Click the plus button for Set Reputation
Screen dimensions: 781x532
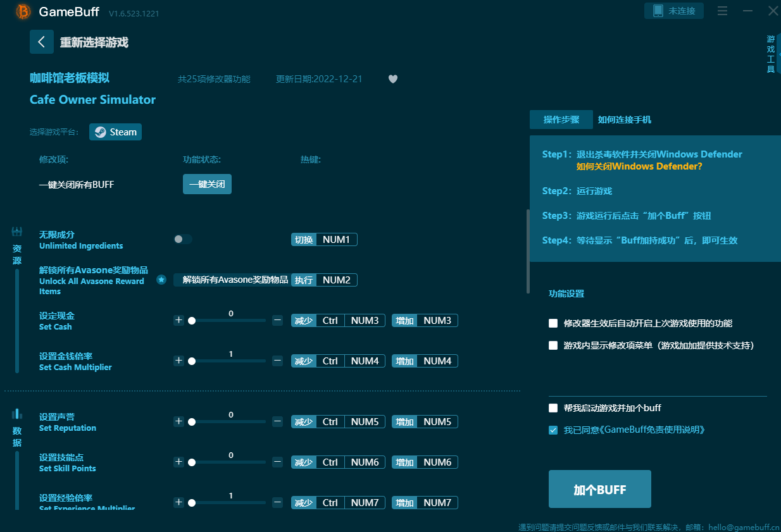coord(178,421)
